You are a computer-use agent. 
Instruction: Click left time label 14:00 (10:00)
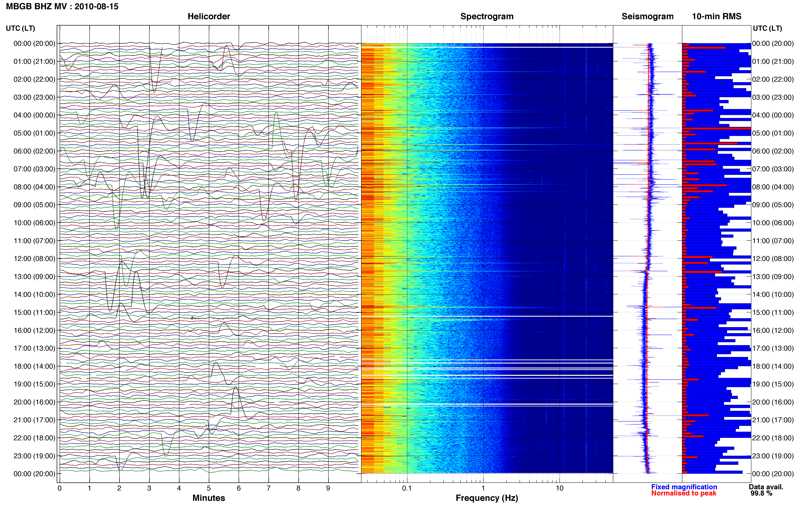(x=34, y=294)
